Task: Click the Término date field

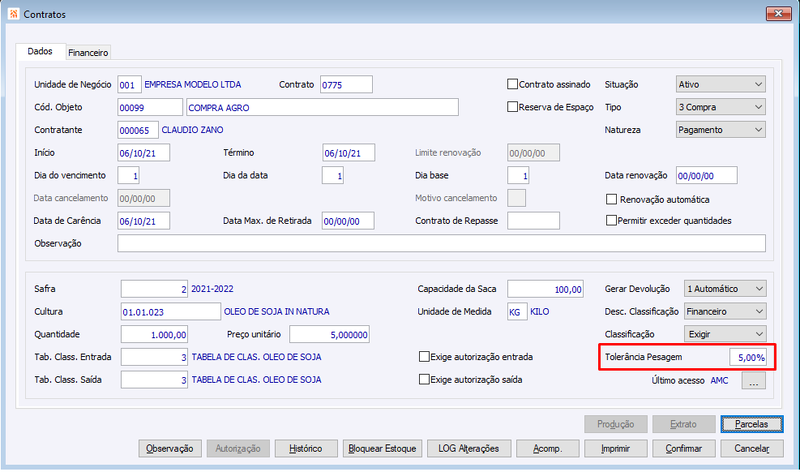Action: click(349, 153)
